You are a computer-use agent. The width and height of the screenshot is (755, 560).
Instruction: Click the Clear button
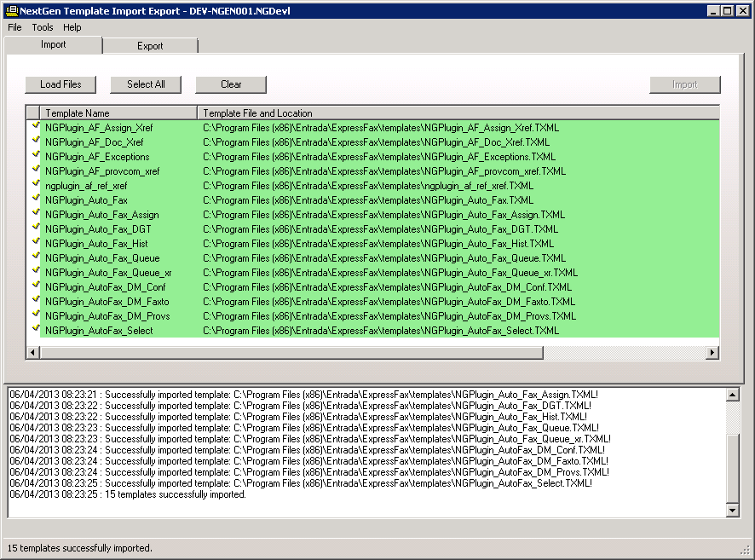tap(231, 84)
